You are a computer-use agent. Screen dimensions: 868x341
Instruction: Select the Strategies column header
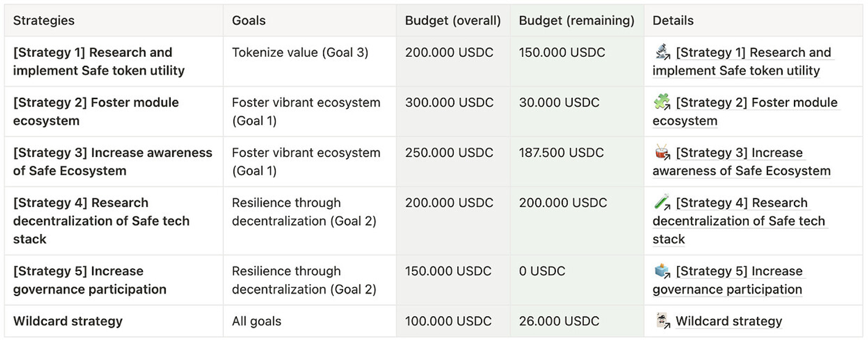click(44, 20)
